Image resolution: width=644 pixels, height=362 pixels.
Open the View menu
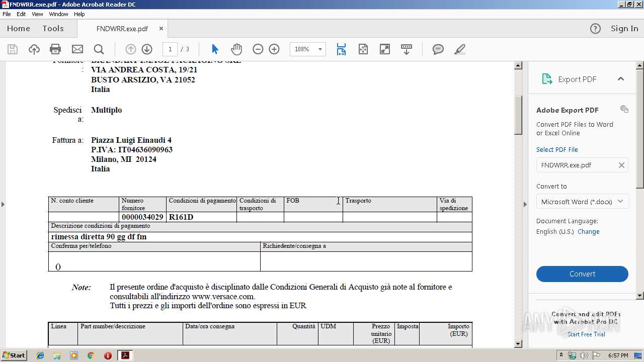37,14
